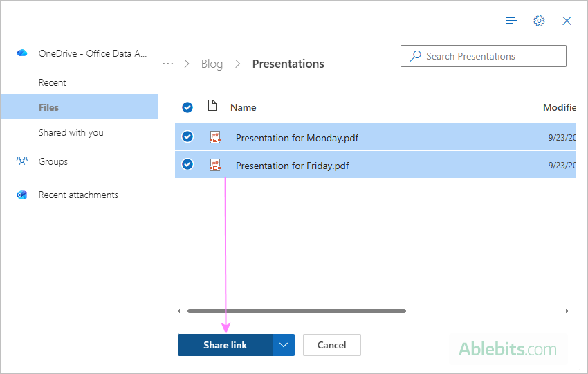This screenshot has width=588, height=374.
Task: Open the Share link dropdown arrow
Action: click(284, 345)
